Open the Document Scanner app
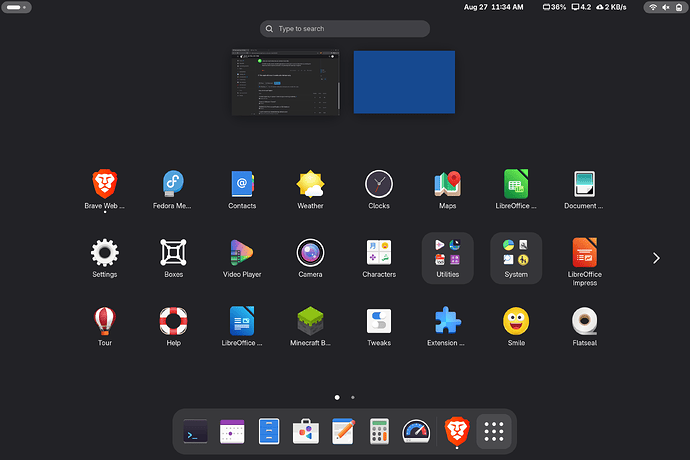The width and height of the screenshot is (690, 460). [584, 189]
